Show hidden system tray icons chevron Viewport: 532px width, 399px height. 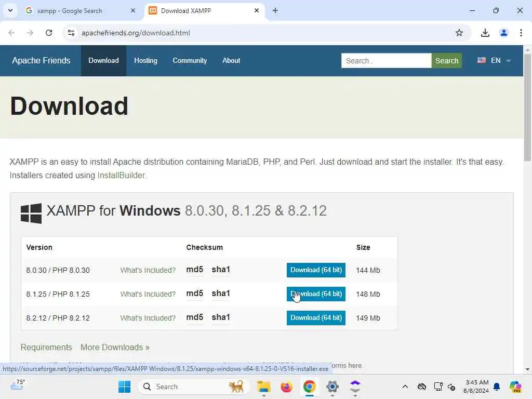click(405, 387)
